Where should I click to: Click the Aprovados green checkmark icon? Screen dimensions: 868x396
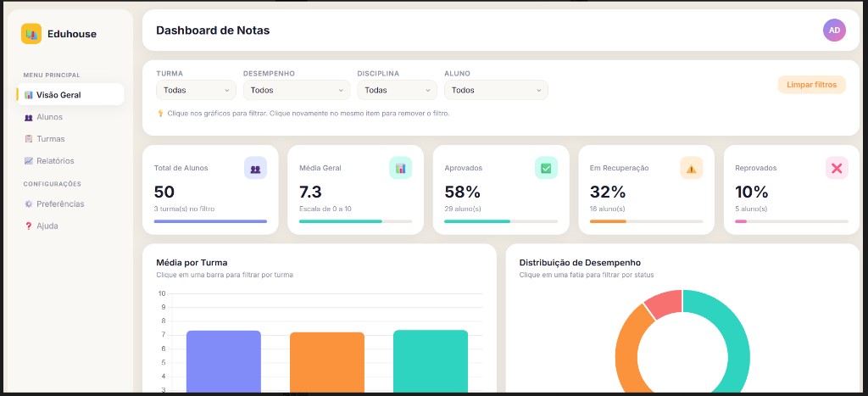[x=546, y=168]
